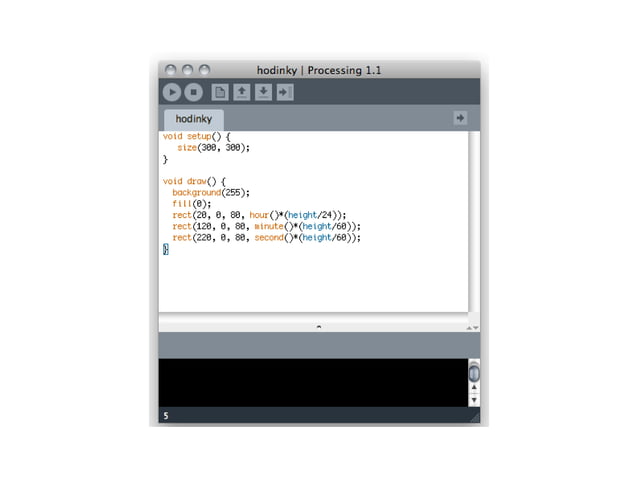Close the Processing window
This screenshot has height=478, width=638.
point(170,70)
